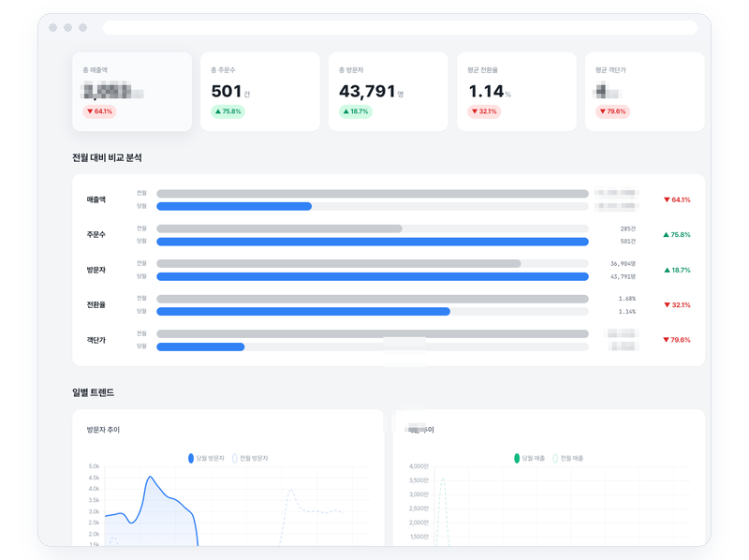749x560 pixels.
Task: Click the blue 당월 bar for 전환율
Action: click(x=303, y=312)
